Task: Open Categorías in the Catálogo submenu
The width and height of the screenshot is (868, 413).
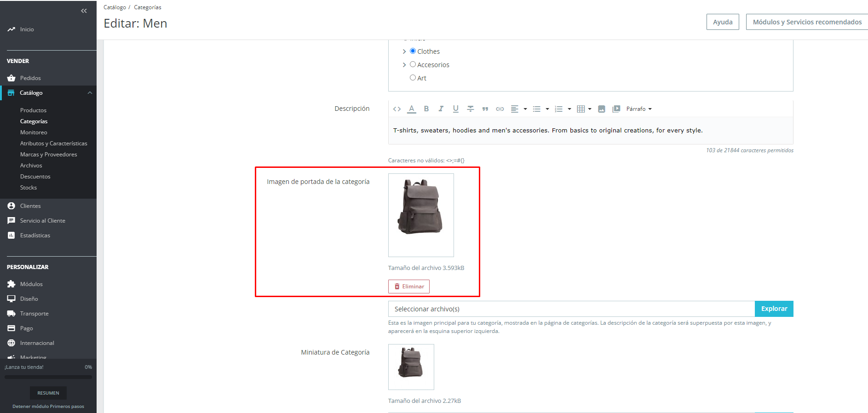Action: coord(34,121)
